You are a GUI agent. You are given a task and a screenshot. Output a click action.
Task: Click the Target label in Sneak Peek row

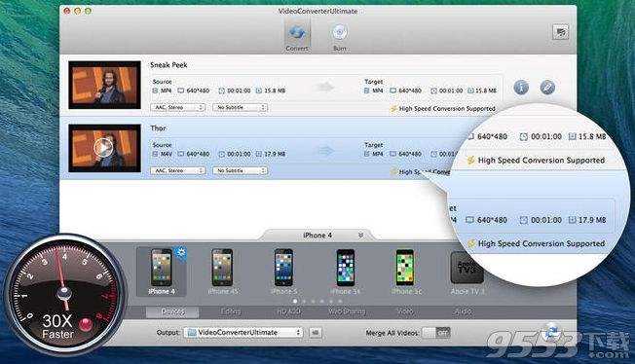tap(373, 82)
